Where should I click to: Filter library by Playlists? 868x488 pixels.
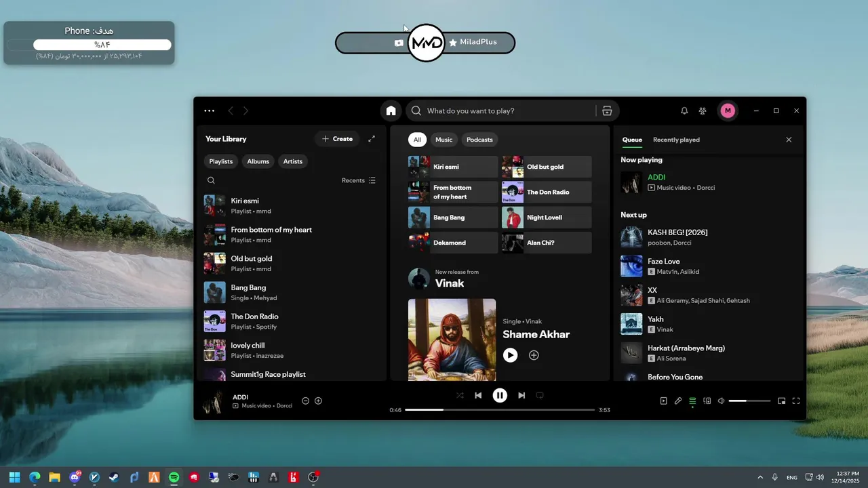pos(221,161)
